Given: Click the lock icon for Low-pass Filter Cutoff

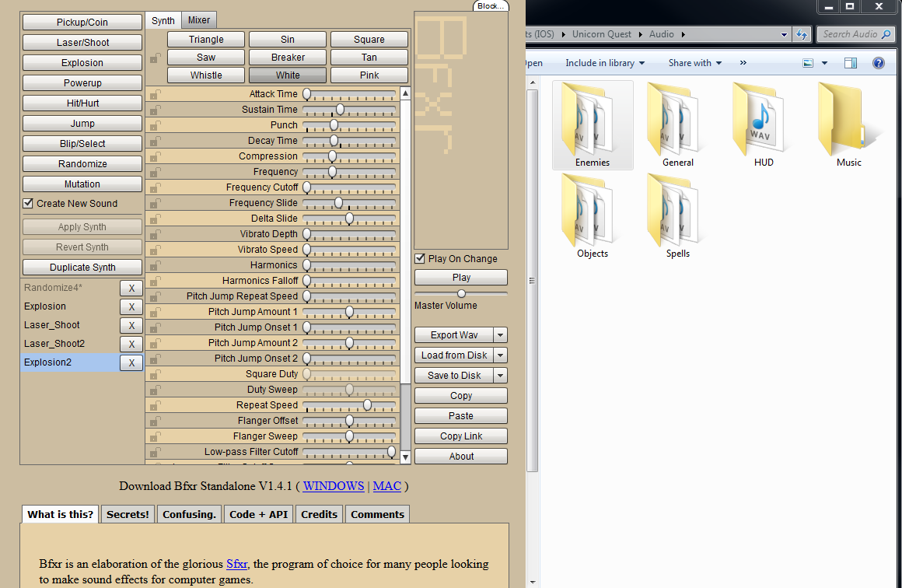Looking at the screenshot, I should (x=155, y=452).
